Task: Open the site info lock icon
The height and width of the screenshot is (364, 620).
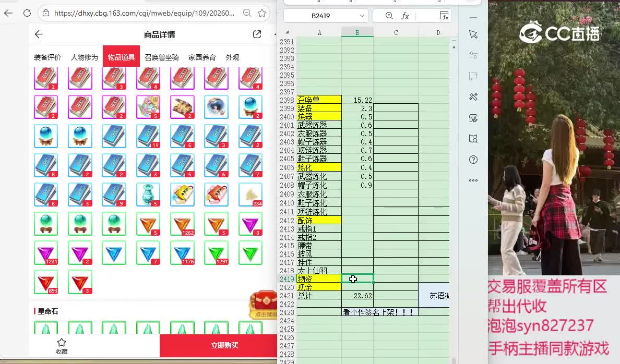Action: coord(46,13)
